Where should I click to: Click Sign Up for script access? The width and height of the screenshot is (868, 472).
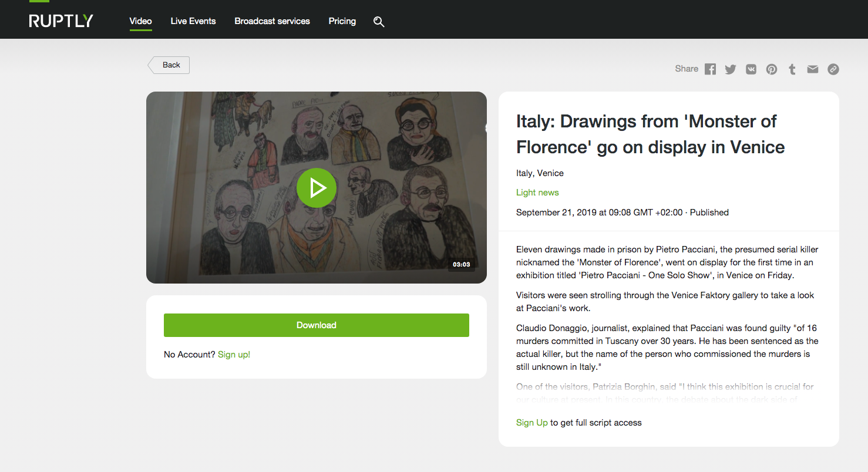coord(532,423)
